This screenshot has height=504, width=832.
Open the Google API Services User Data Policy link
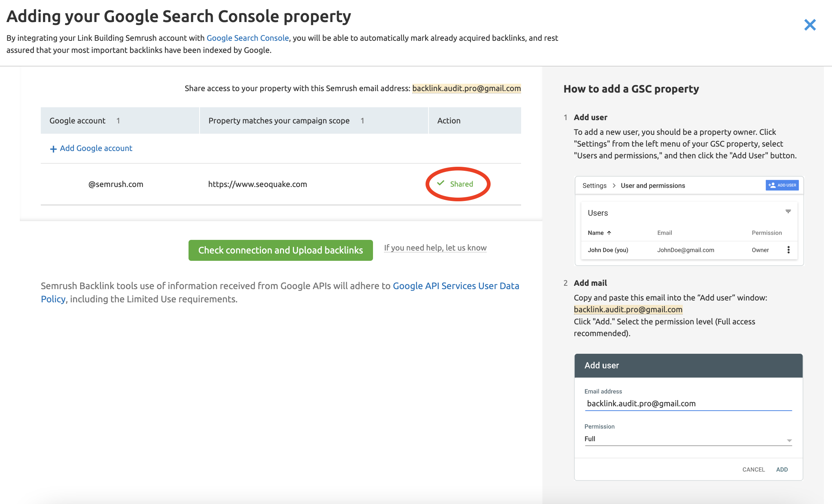point(456,286)
